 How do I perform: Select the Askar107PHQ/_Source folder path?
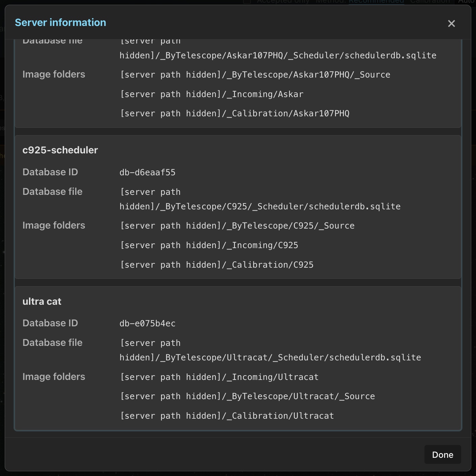(255, 75)
